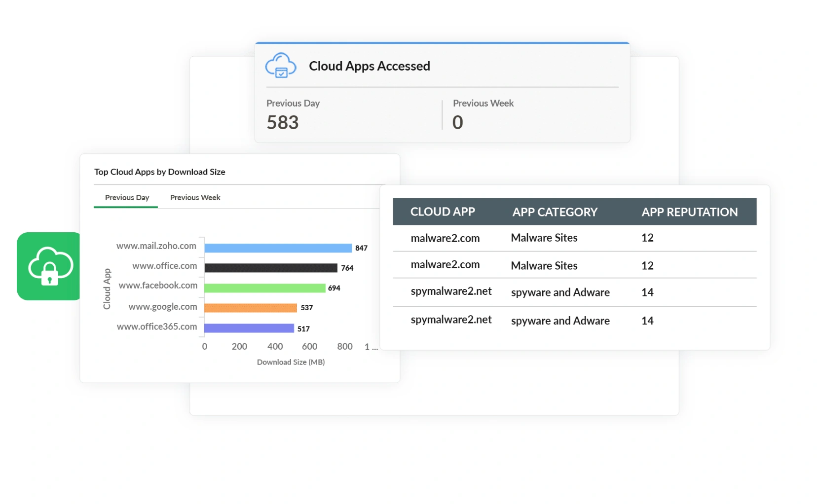
Task: Click the www.facebook.com axis label
Action: pos(158,286)
